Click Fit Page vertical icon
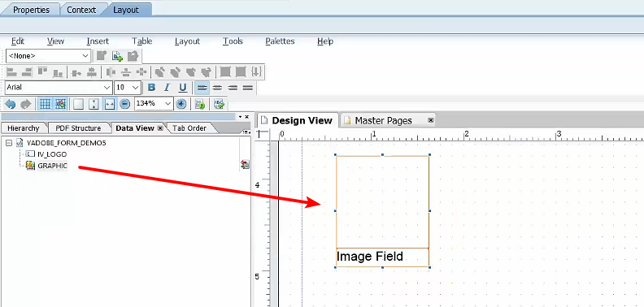The image size is (644, 307). 94,104
